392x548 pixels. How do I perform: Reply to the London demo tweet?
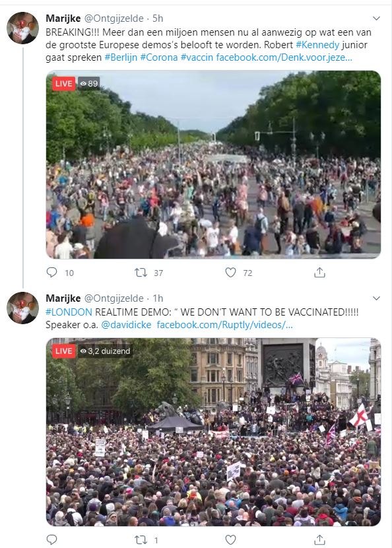tap(51, 539)
